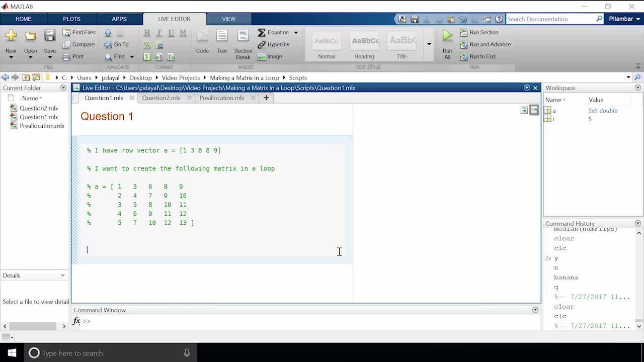
Task: Expand the text style gallery dropdown
Action: click(429, 44)
